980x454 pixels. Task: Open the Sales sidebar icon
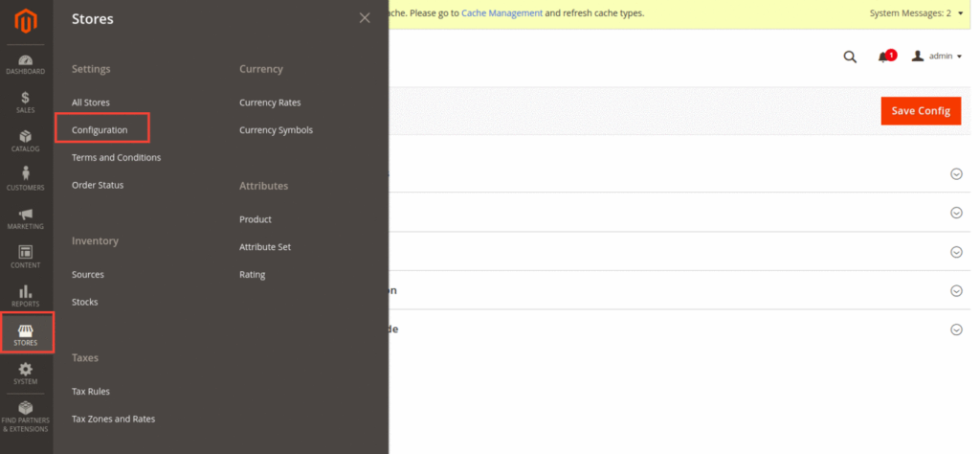tap(26, 102)
